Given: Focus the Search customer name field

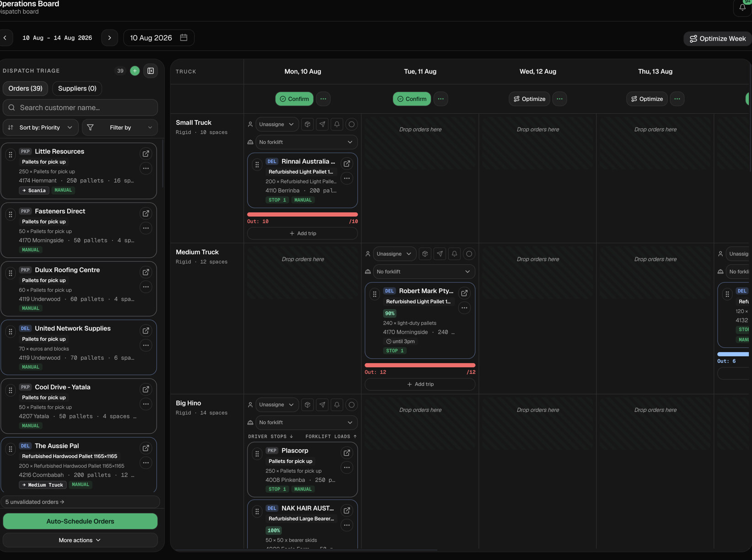Looking at the screenshot, I should click(x=80, y=107).
